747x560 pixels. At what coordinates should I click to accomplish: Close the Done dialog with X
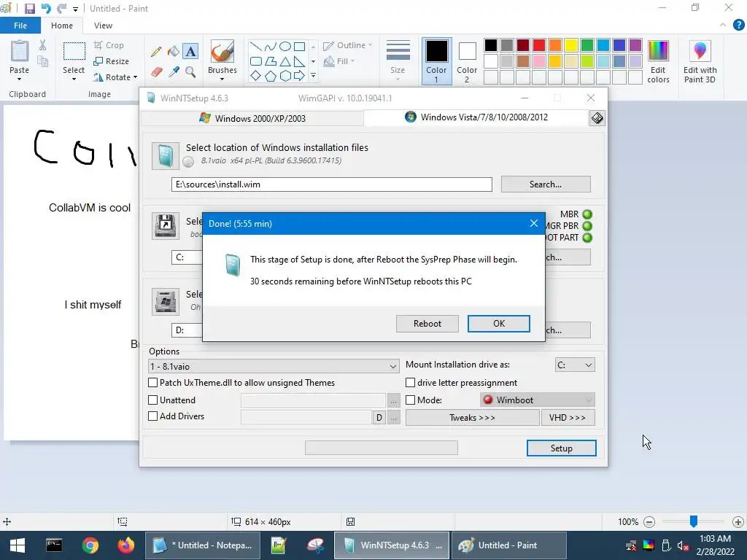533,223
